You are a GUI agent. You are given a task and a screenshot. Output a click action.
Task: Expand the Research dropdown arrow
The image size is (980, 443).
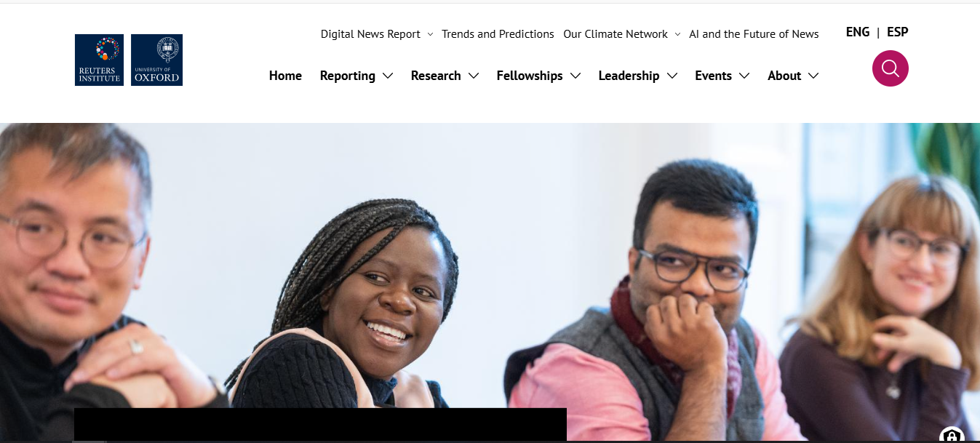(474, 76)
